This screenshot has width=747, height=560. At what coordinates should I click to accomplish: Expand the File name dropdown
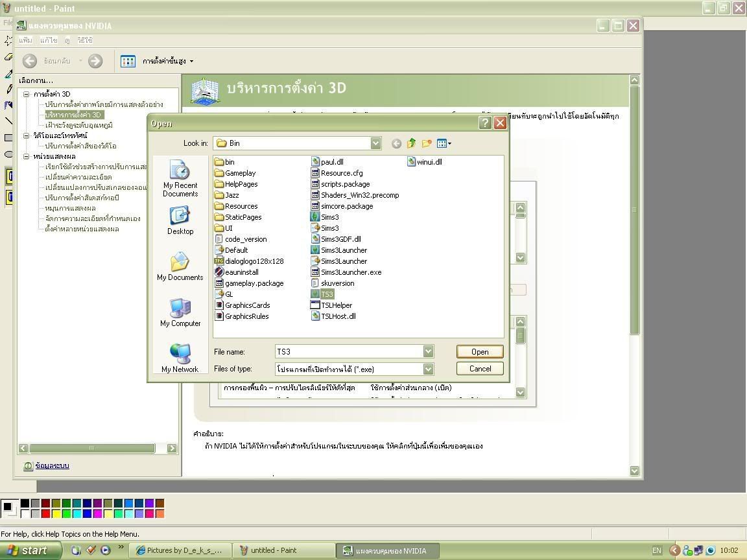point(428,351)
